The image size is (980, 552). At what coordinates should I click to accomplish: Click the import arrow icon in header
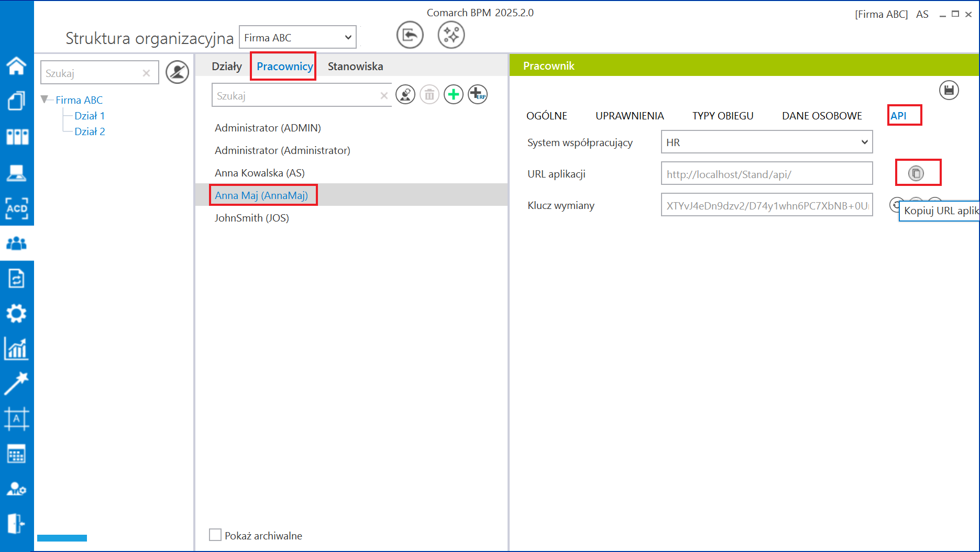[410, 35]
